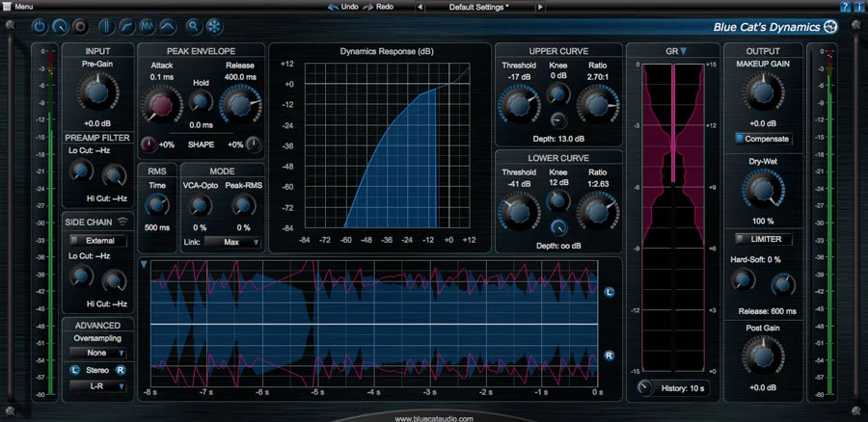Click the Attack shape small knob
Image resolution: width=868 pixels, height=422 pixels.
tap(149, 145)
